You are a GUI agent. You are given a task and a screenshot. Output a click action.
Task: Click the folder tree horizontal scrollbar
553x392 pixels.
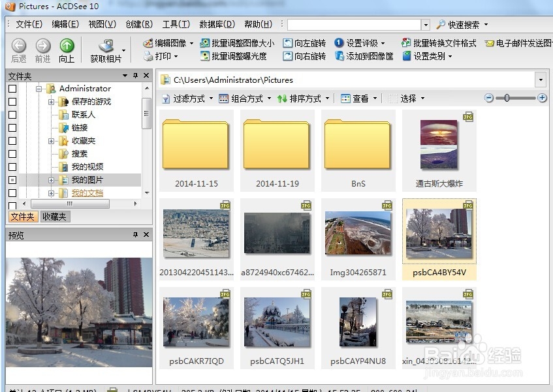(70, 204)
